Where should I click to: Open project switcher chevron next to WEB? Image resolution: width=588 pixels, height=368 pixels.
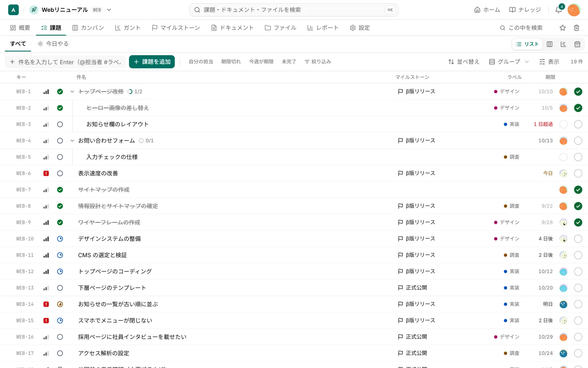109,10
